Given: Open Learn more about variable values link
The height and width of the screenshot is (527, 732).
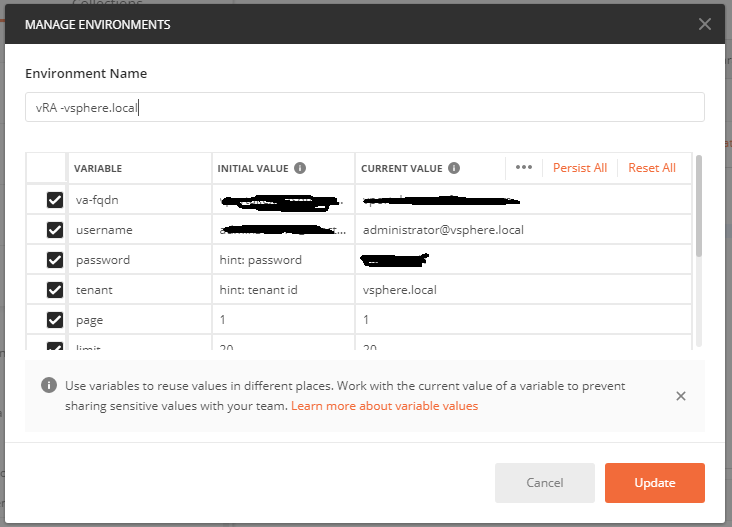Looking at the screenshot, I should coord(384,406).
